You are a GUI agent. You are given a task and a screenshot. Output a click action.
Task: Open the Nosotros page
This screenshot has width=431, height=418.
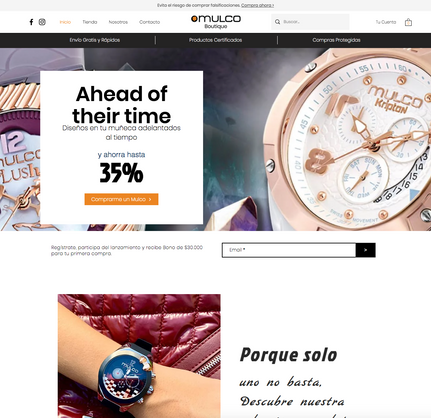pos(118,22)
